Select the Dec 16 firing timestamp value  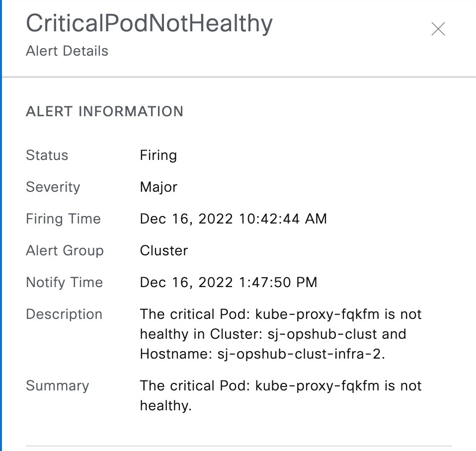(x=233, y=219)
